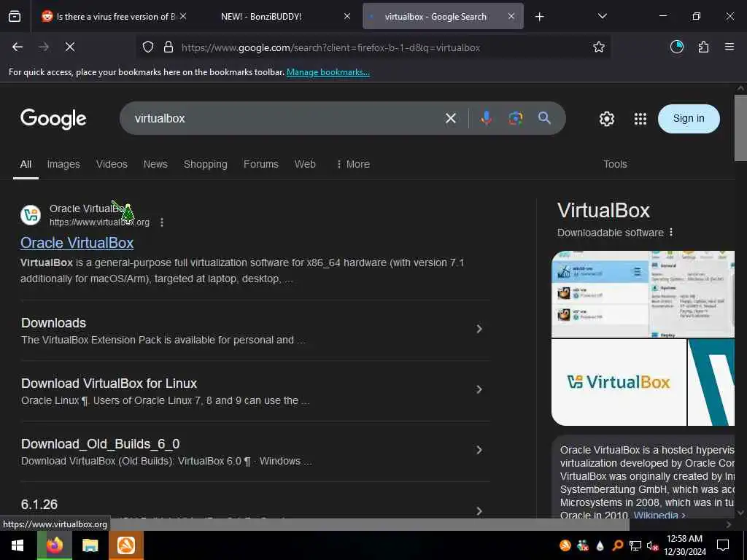This screenshot has width=747, height=560.
Task: Open network icon in system tray
Action: [x=635, y=545]
